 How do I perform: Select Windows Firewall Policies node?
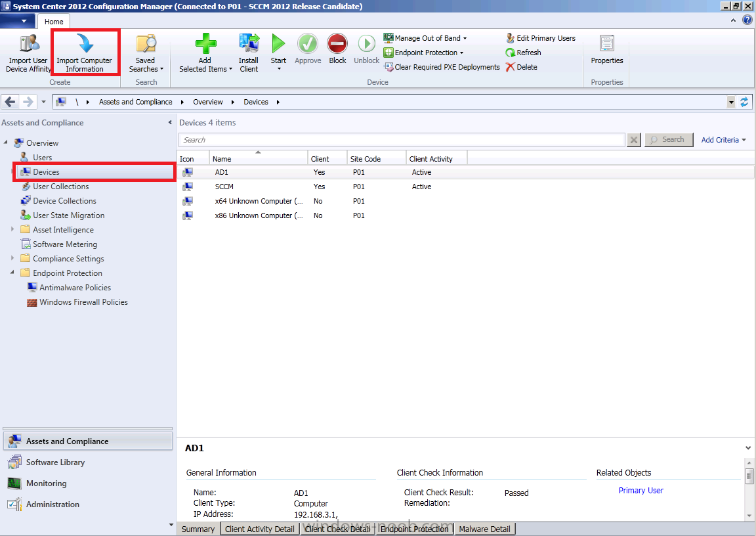click(x=83, y=302)
